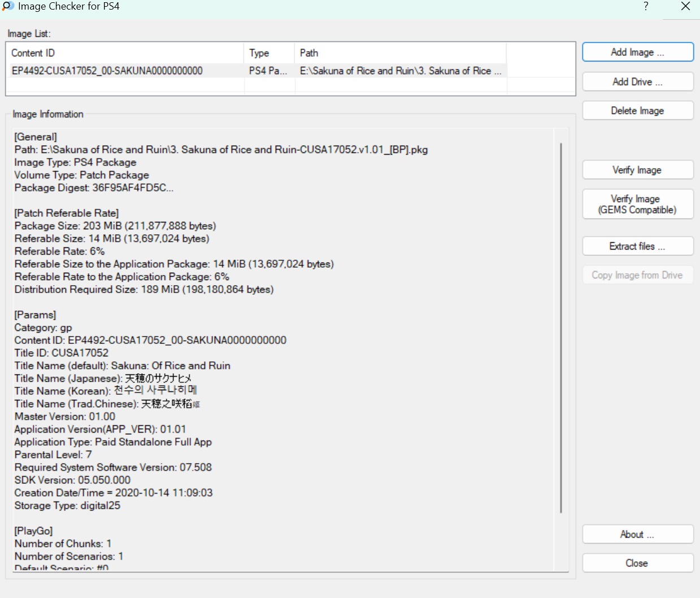Click the 'Master Version: 01.00' line

pyautogui.click(x=65, y=416)
